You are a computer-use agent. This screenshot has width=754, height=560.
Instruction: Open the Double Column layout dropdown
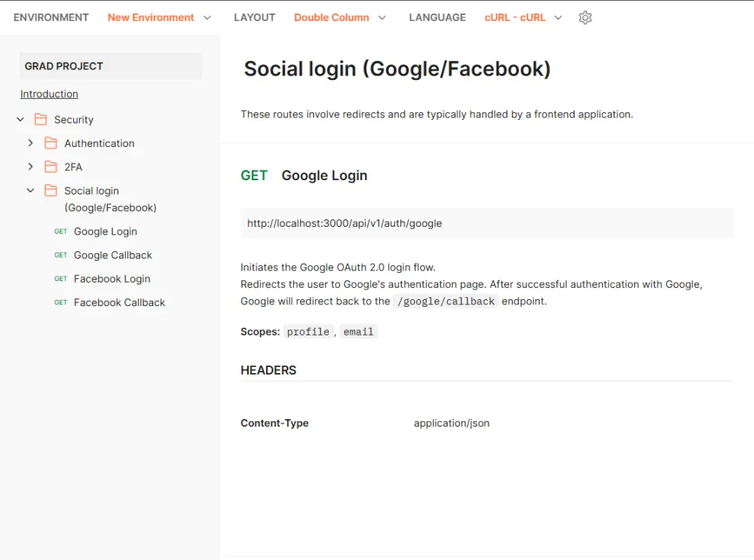[340, 17]
